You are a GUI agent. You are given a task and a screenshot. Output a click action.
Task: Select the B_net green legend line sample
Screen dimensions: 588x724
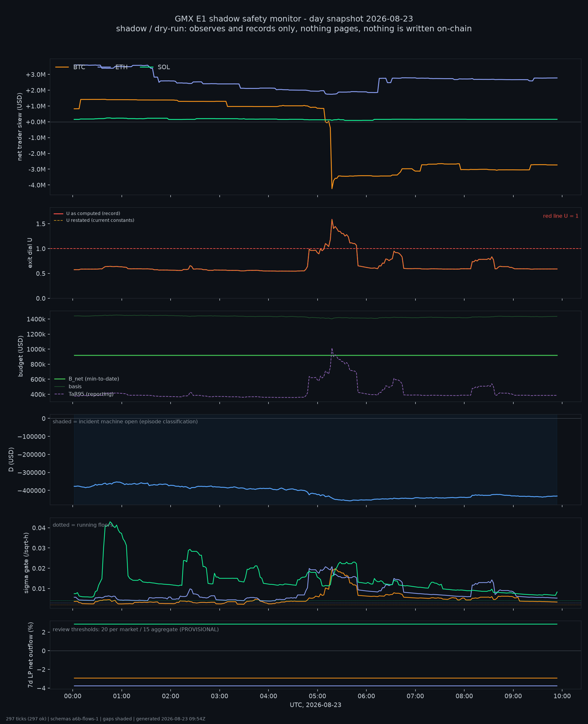coord(60,379)
